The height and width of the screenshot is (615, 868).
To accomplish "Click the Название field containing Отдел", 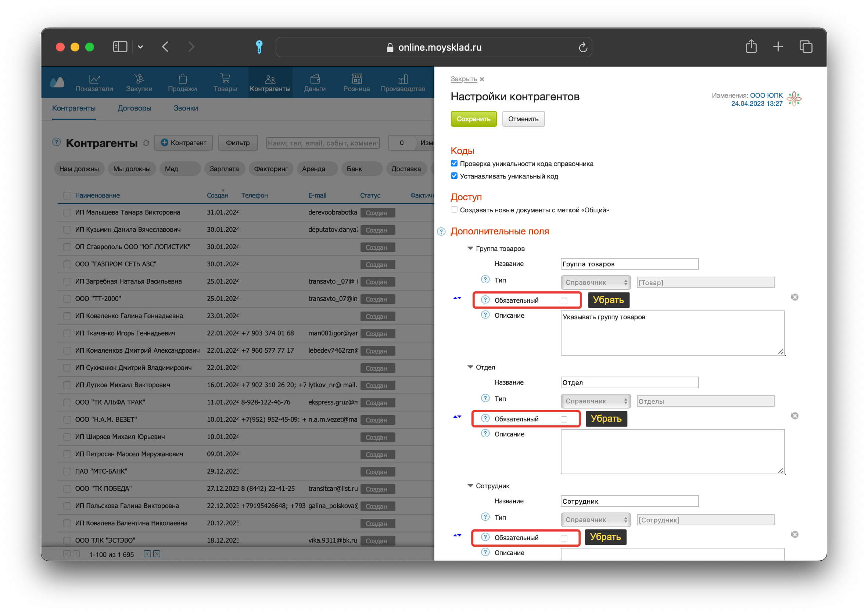I will (x=629, y=382).
